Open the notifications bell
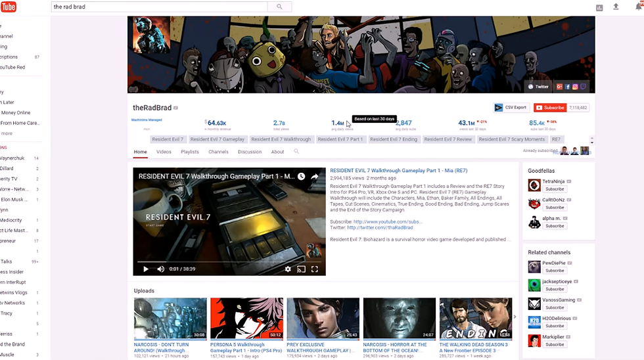The height and width of the screenshot is (360, 644). tap(639, 6)
